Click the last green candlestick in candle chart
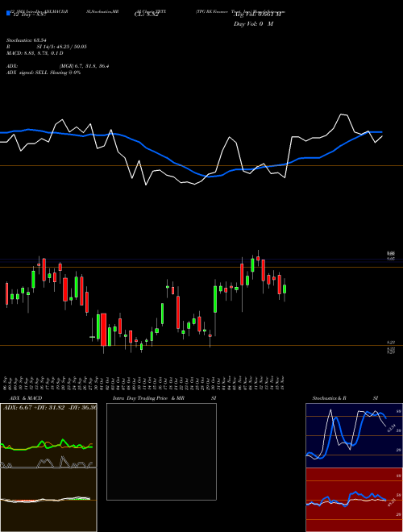Image resolution: width=403 pixels, height=532 pixels. coord(285,289)
